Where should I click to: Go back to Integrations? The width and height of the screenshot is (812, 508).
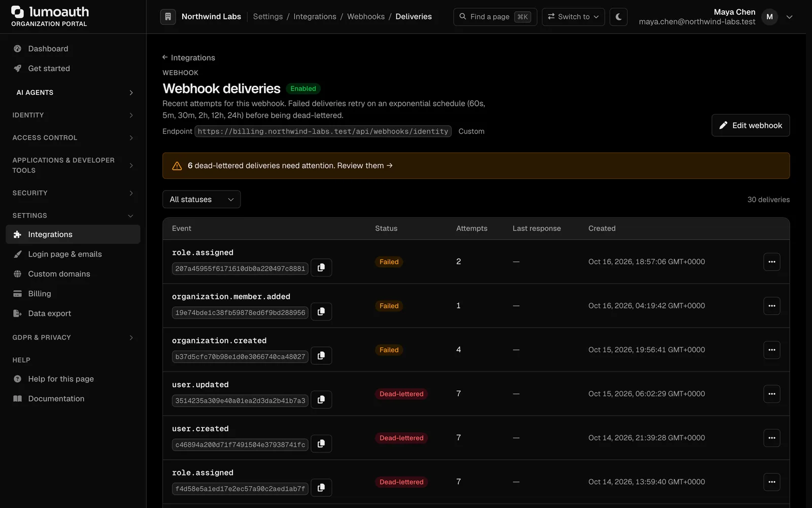(x=188, y=58)
